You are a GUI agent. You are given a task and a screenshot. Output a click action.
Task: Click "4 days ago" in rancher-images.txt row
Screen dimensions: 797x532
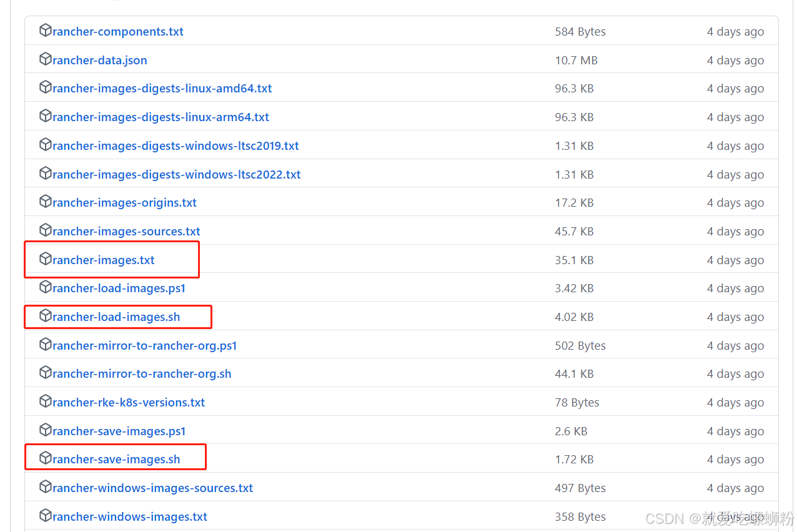(735, 260)
